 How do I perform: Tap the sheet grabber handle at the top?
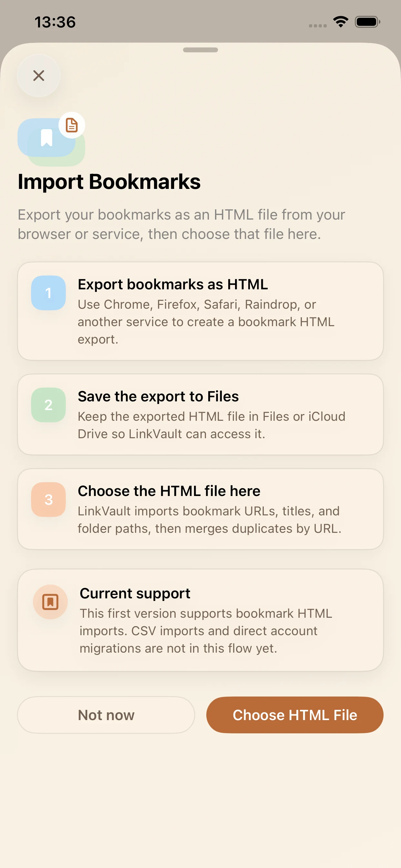click(x=200, y=51)
